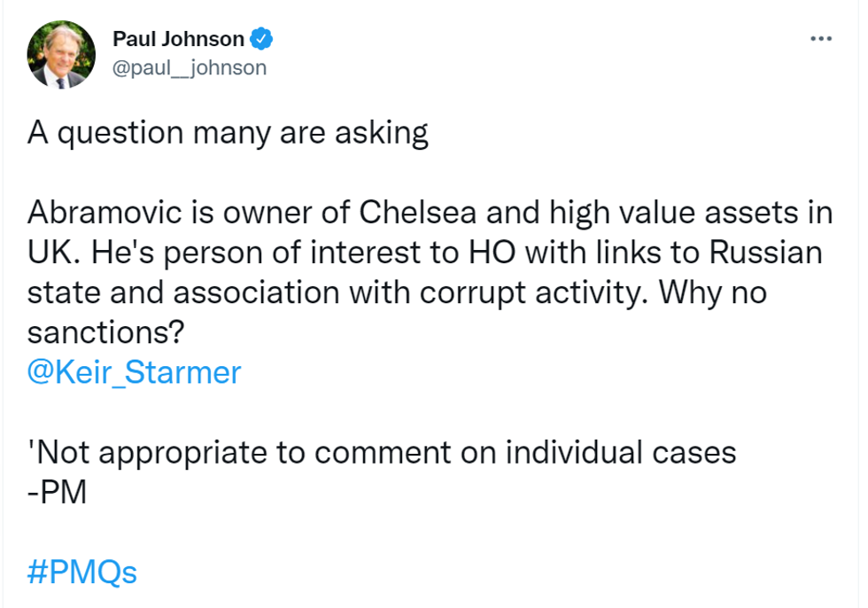The height and width of the screenshot is (608, 868).
Task: Click the "Paul Johnson" display name
Action: click(178, 39)
